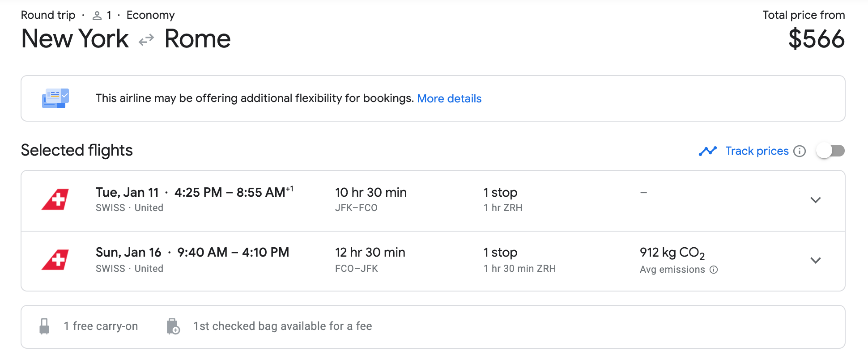Expand the Tue, Jan 11 flight details
This screenshot has width=868, height=355.
click(816, 200)
